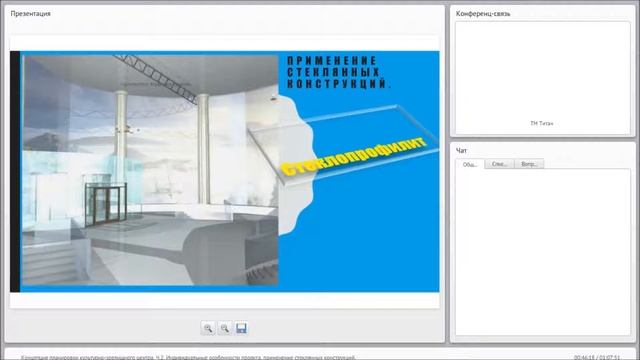Select the first chat tab 'Общ...'
640x360 pixels.
click(470, 164)
